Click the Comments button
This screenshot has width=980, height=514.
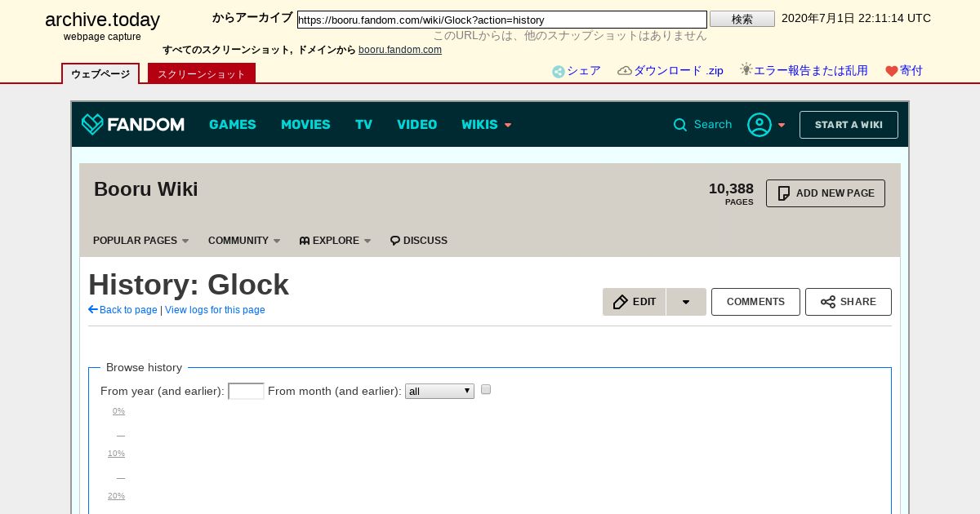coord(755,302)
